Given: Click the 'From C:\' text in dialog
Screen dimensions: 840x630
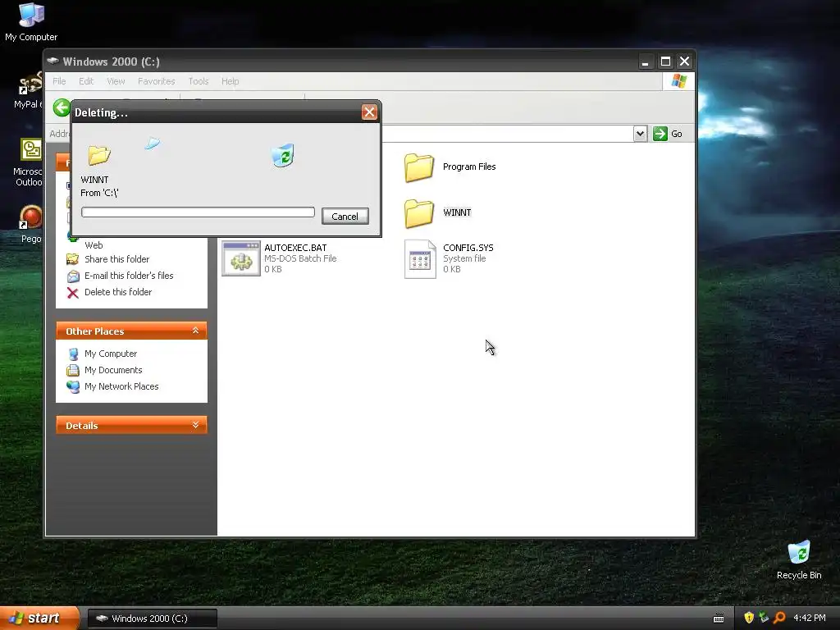Looking at the screenshot, I should [x=99, y=193].
